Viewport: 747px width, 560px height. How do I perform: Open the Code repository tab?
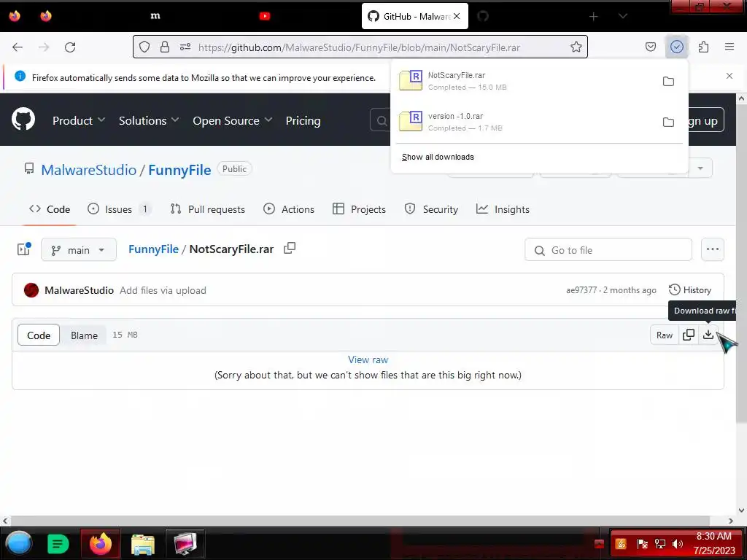(50, 209)
